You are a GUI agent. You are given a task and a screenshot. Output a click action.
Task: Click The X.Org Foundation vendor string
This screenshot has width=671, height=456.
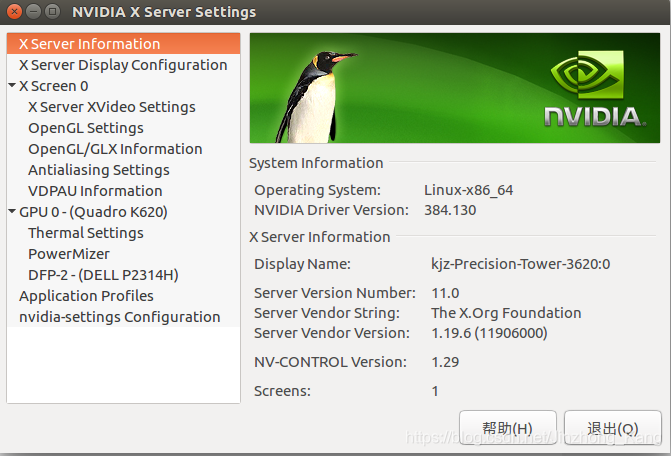506,313
